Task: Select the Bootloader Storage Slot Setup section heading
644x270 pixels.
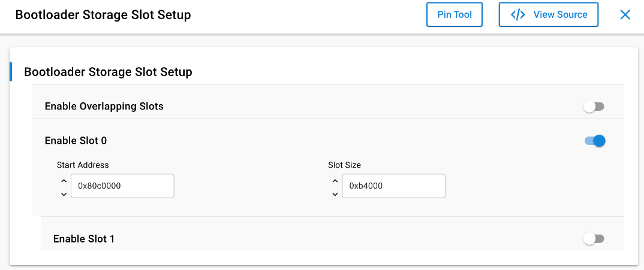Action: [108, 72]
